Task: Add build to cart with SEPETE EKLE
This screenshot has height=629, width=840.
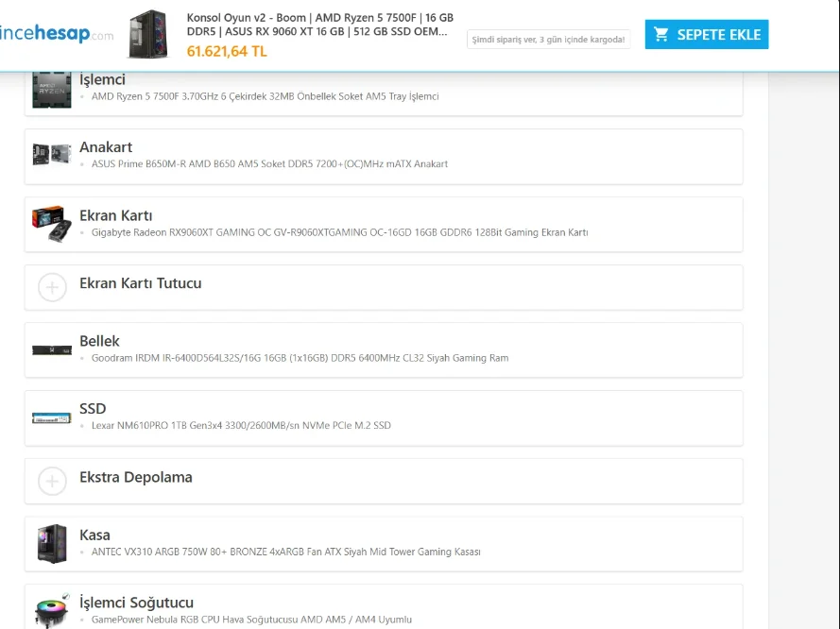Action: coord(707,34)
